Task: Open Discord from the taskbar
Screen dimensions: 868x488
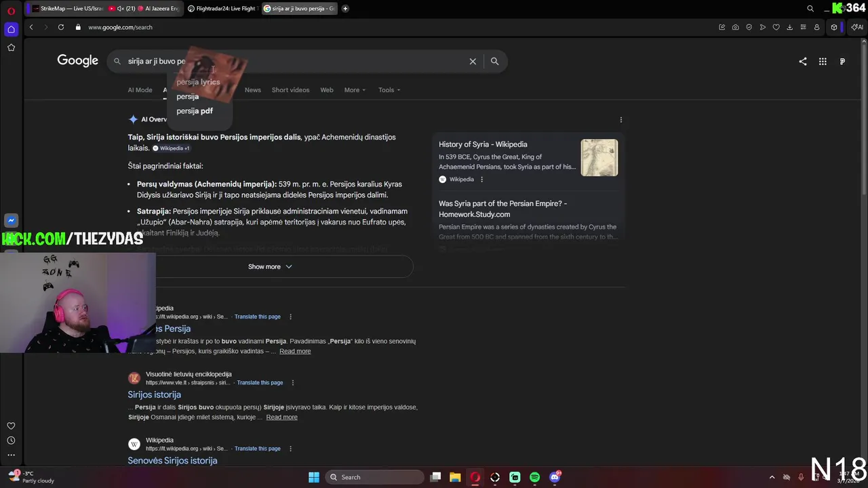Action: [555, 477]
